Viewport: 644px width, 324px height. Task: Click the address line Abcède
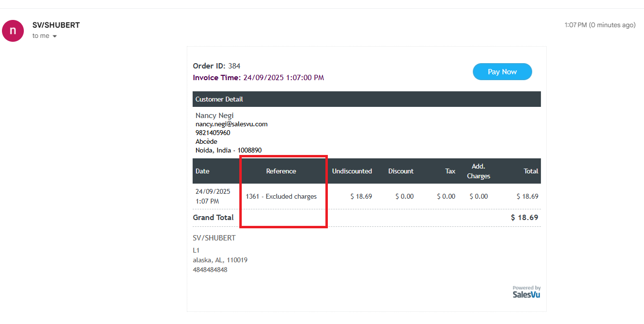[x=206, y=142]
